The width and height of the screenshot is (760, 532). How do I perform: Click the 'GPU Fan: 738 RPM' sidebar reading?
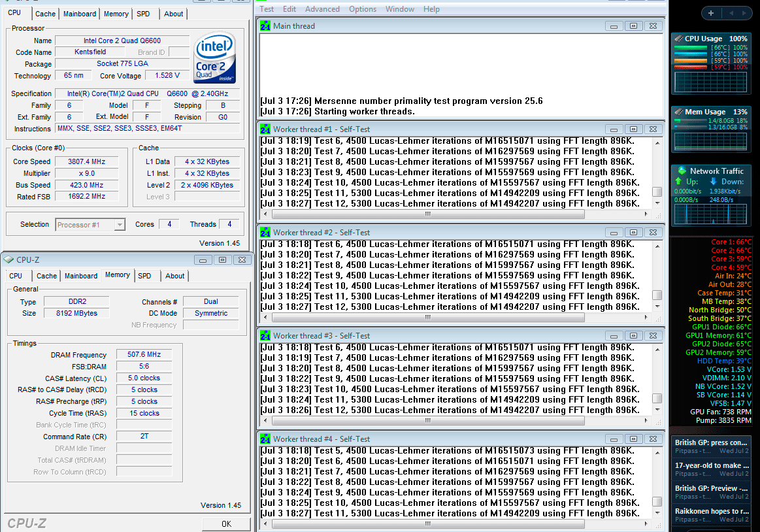721,412
